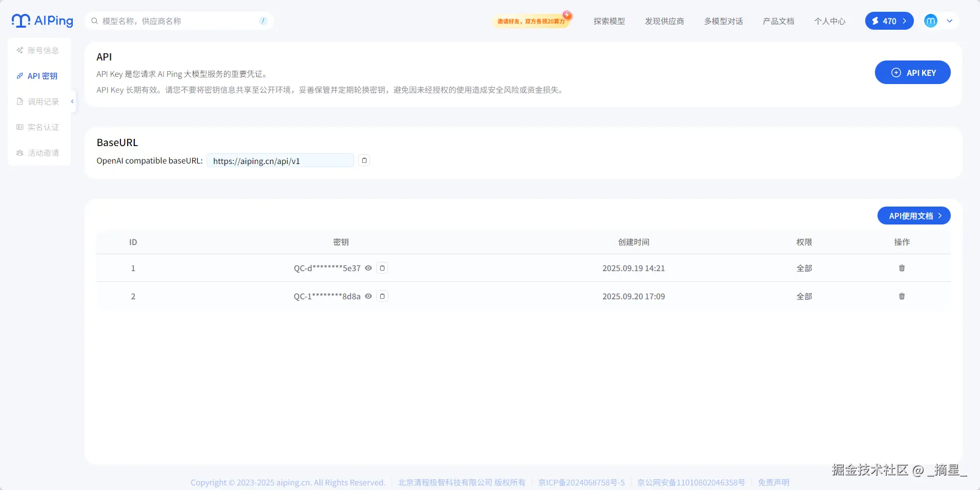The width and height of the screenshot is (980, 490).
Task: Click the 权限 column header
Action: [x=804, y=242]
